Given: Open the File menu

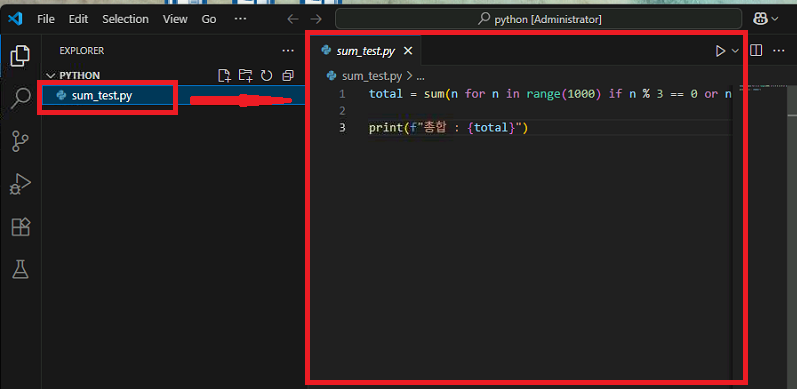Looking at the screenshot, I should pos(46,19).
